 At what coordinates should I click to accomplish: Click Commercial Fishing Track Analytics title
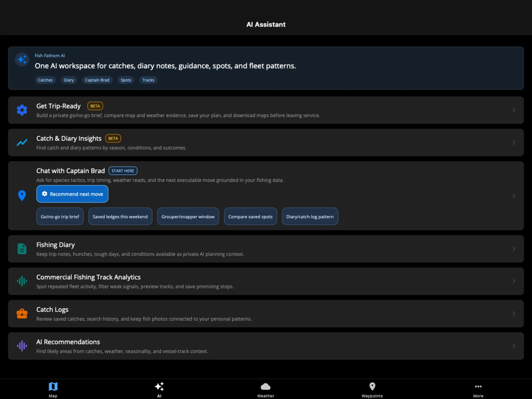(88, 277)
